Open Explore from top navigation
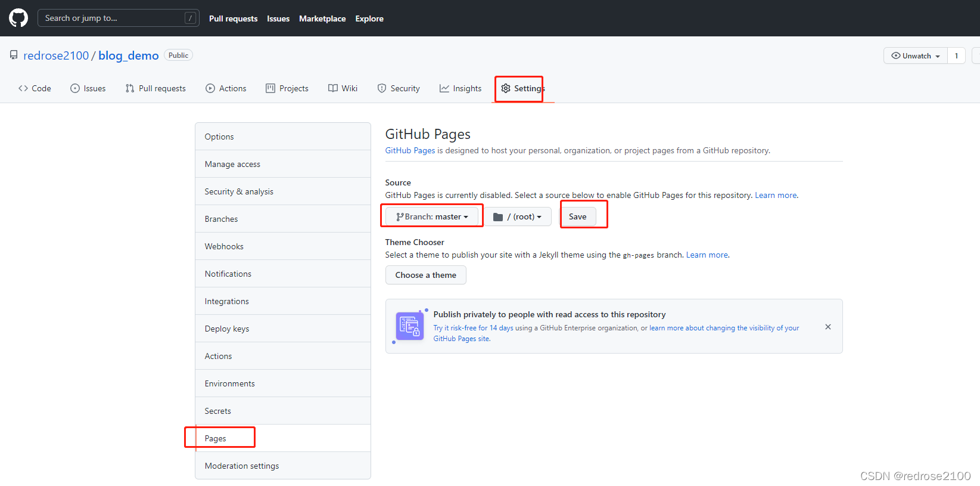The height and width of the screenshot is (486, 980). [369, 18]
